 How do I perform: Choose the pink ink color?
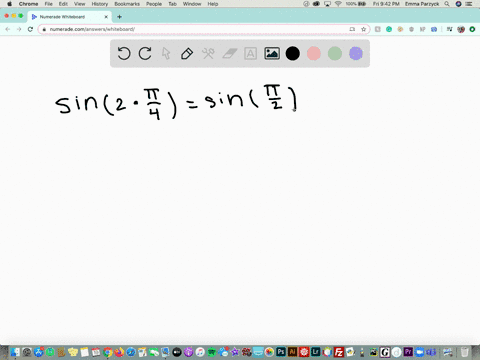pyautogui.click(x=314, y=53)
